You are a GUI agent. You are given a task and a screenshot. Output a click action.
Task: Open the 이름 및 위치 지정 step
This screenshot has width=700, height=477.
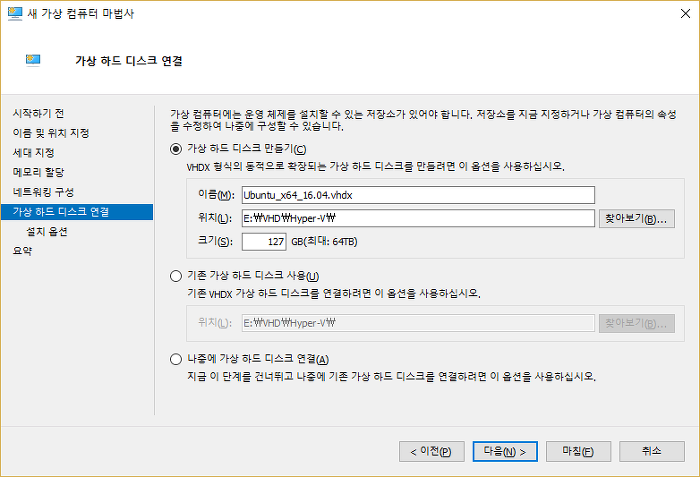pos(51,133)
